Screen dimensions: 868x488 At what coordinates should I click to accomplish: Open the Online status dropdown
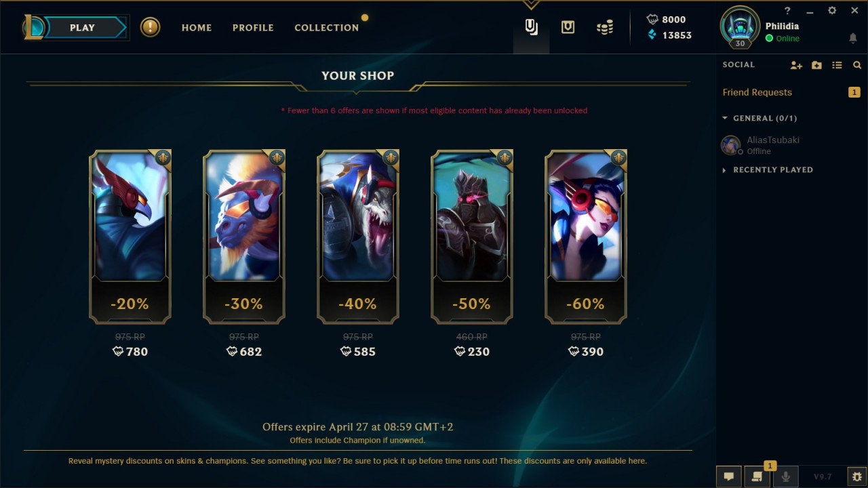pyautogui.click(x=783, y=39)
